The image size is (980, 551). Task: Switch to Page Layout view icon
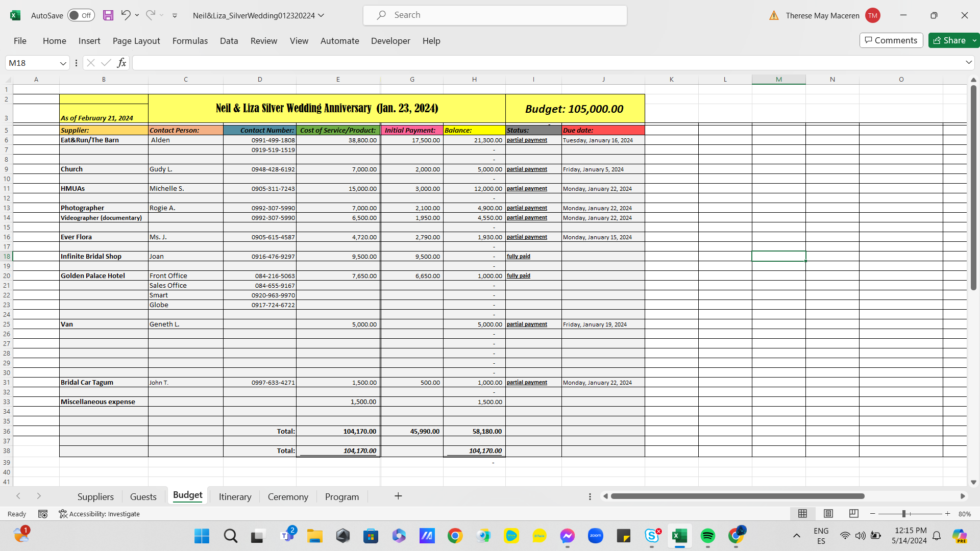click(828, 514)
